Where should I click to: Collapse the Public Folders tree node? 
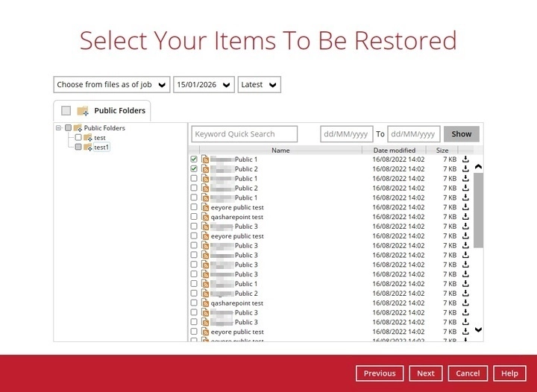pos(59,128)
